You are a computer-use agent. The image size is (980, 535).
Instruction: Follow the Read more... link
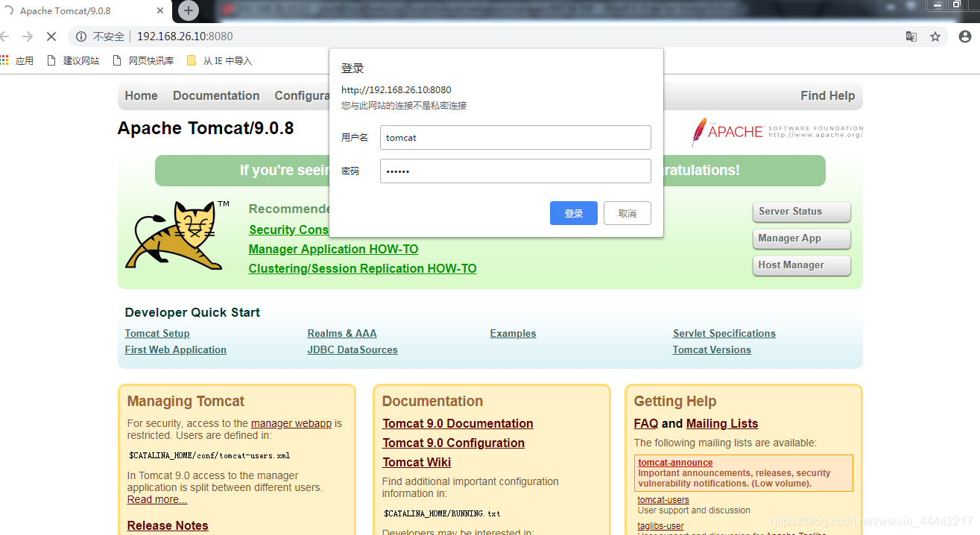pyautogui.click(x=157, y=499)
